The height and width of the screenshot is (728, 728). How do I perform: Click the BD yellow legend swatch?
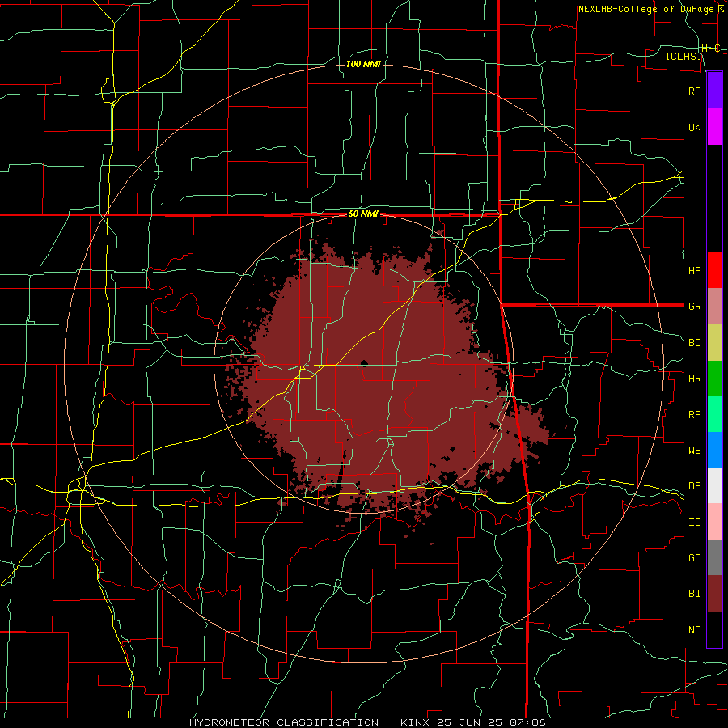(714, 343)
